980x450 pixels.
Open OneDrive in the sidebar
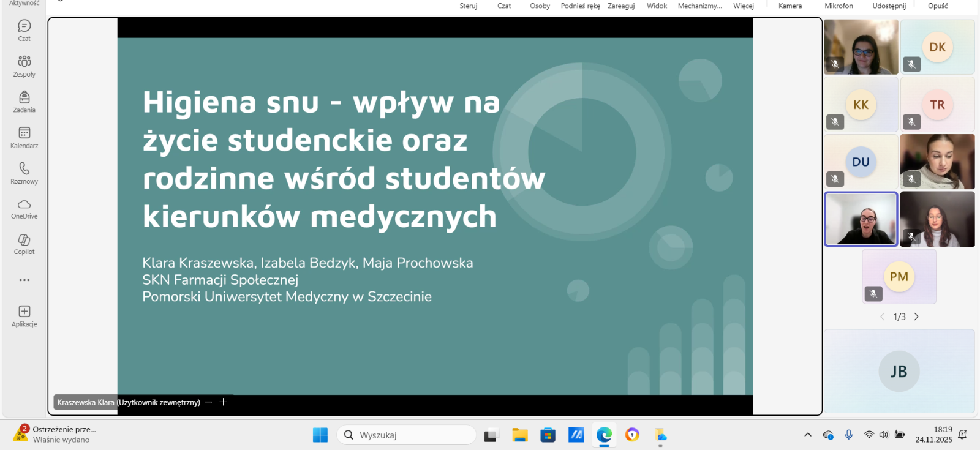[24, 208]
